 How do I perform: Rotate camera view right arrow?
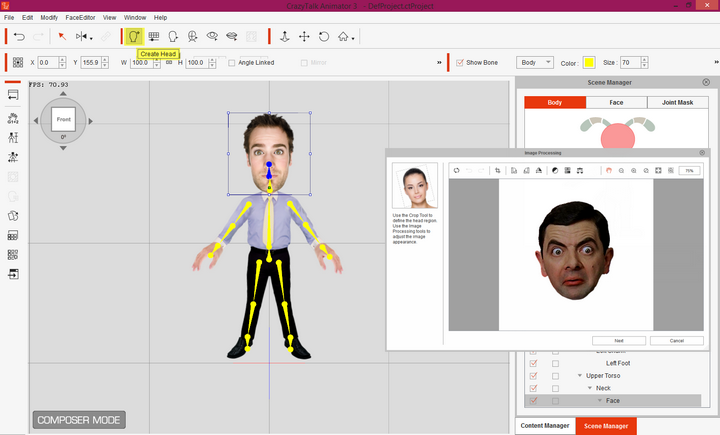pyautogui.click(x=90, y=121)
